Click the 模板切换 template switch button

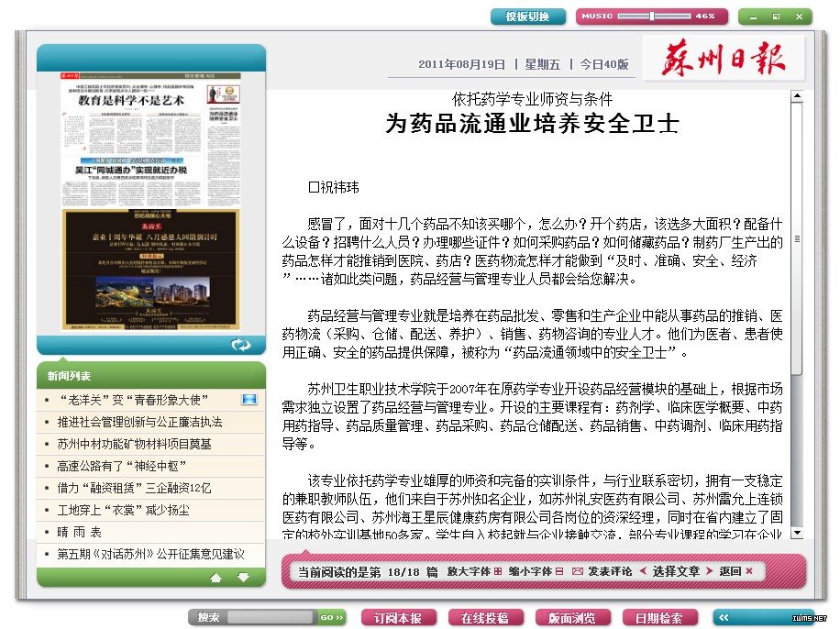[527, 17]
